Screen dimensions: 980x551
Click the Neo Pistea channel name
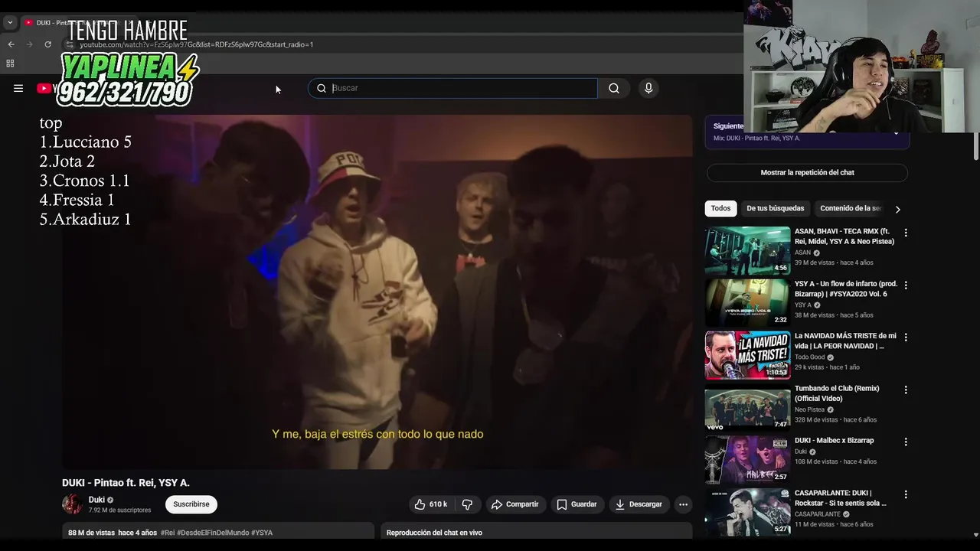809,409
